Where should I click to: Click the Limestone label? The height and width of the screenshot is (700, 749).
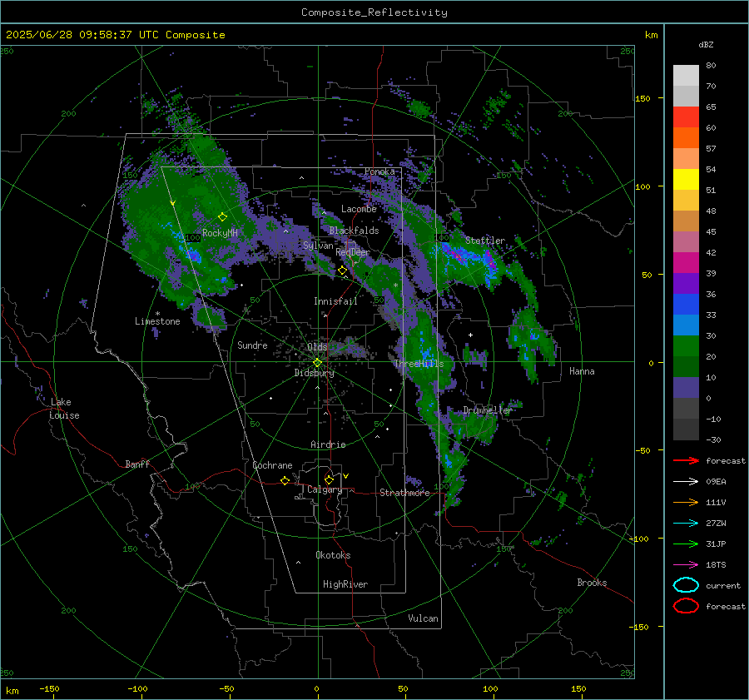pyautogui.click(x=157, y=321)
